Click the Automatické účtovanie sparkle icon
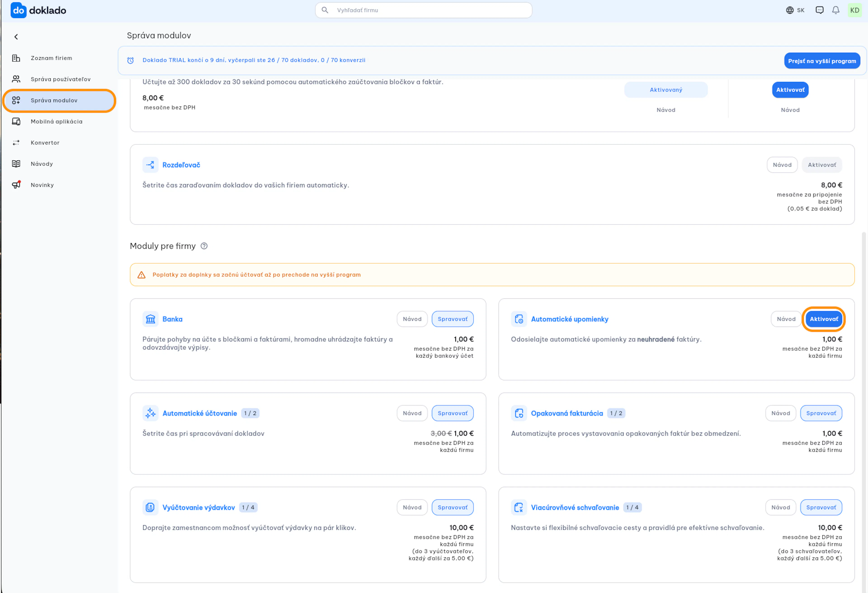The height and width of the screenshot is (593, 868). (150, 413)
